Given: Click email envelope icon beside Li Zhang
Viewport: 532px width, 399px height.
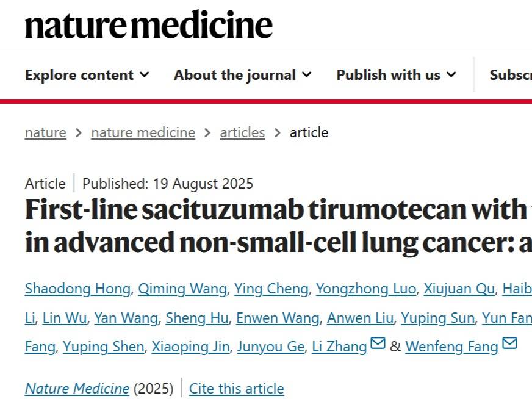Looking at the screenshot, I should 378,343.
